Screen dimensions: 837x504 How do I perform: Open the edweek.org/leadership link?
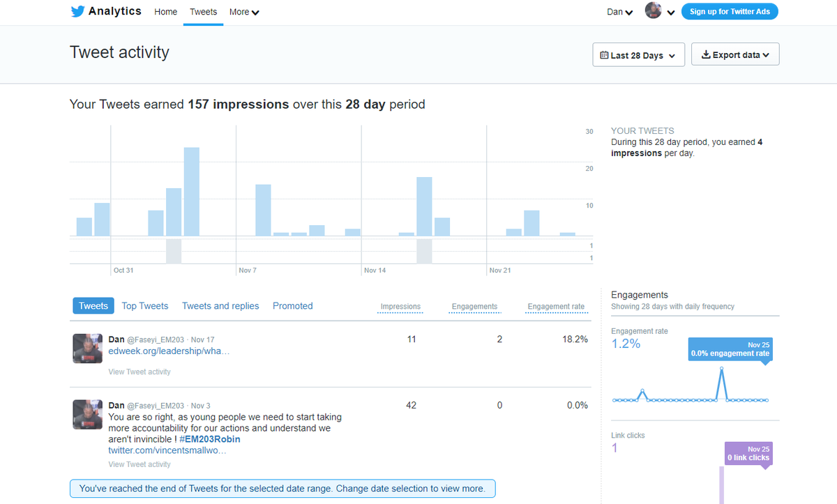169,351
